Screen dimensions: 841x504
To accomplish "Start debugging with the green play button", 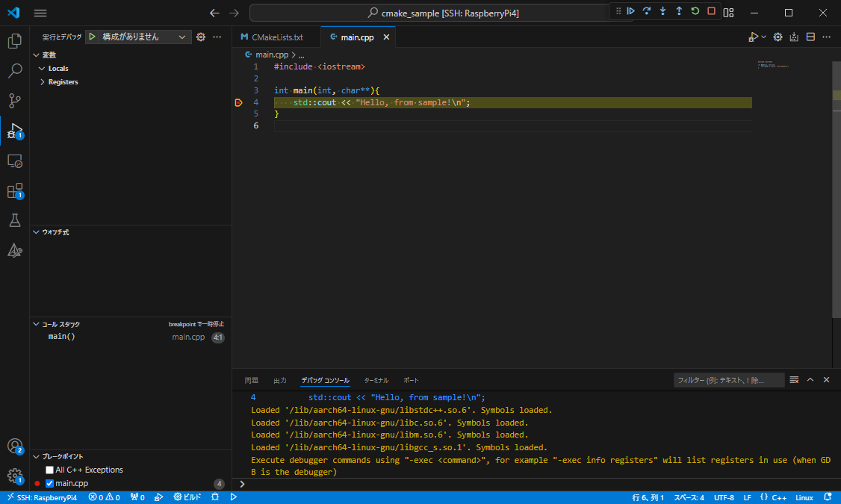I will pos(93,37).
